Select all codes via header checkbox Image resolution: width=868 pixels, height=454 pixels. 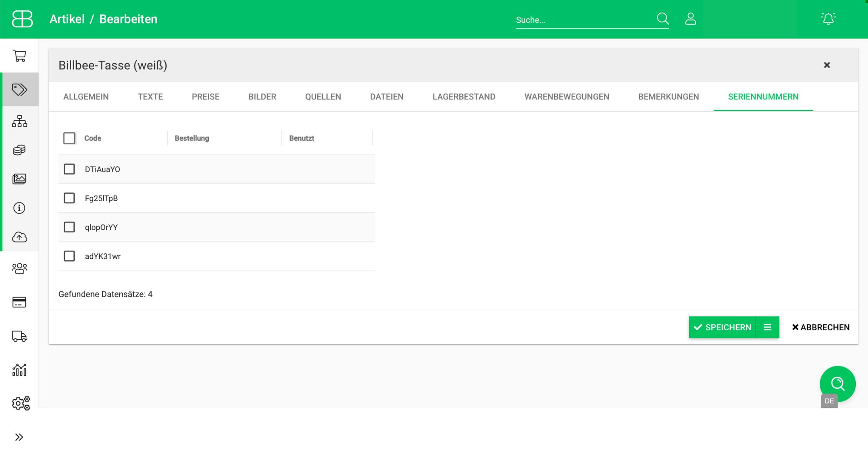pyautogui.click(x=69, y=138)
